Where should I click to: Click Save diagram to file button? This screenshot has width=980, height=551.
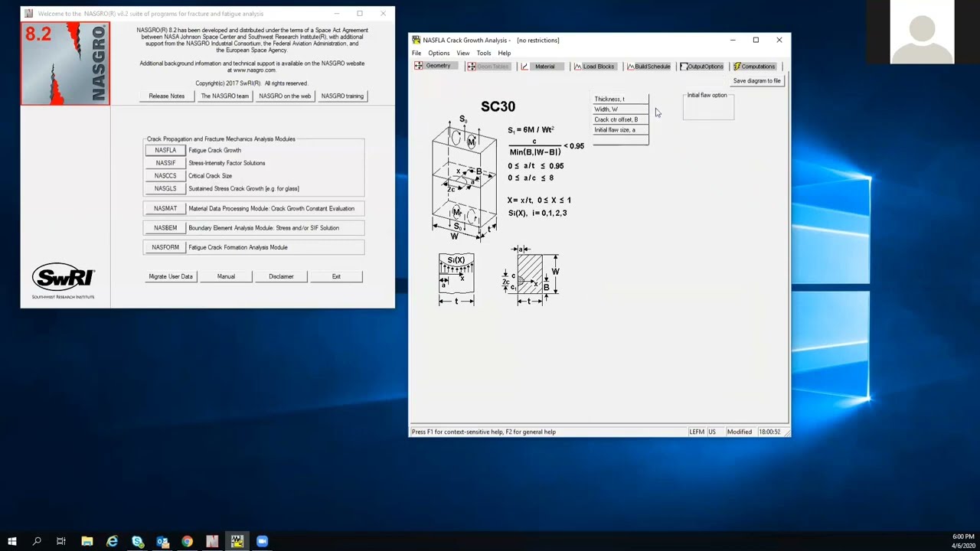click(756, 81)
